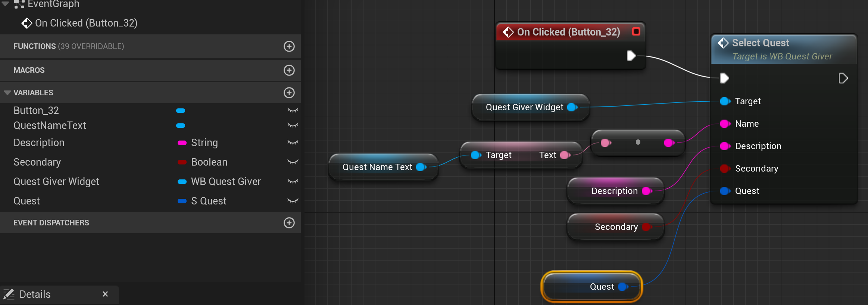Screen dimensions: 868x305
Task: Click the Text output pin on GetText node
Action: (565, 155)
